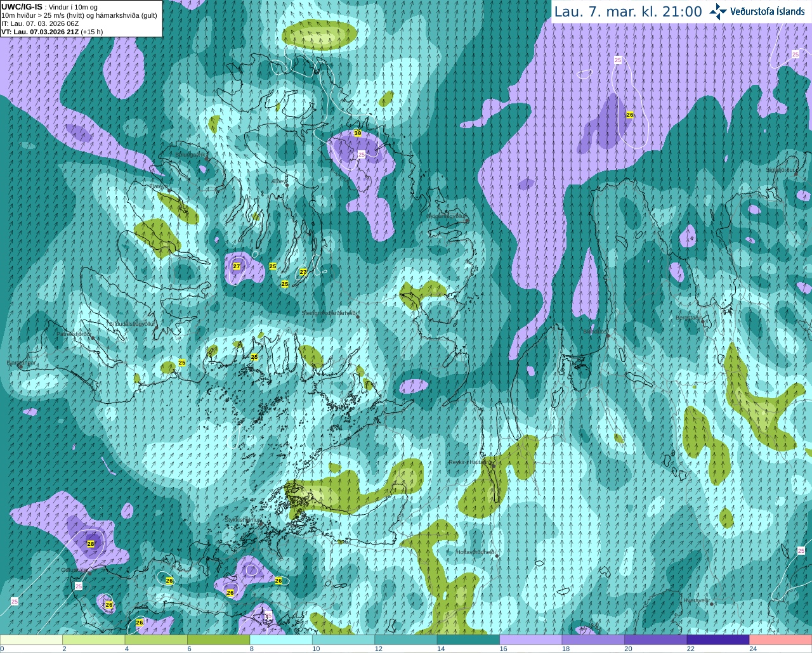This screenshot has height=653, width=812.
Task: Click the Bolungarvík station label
Action: (x=190, y=154)
